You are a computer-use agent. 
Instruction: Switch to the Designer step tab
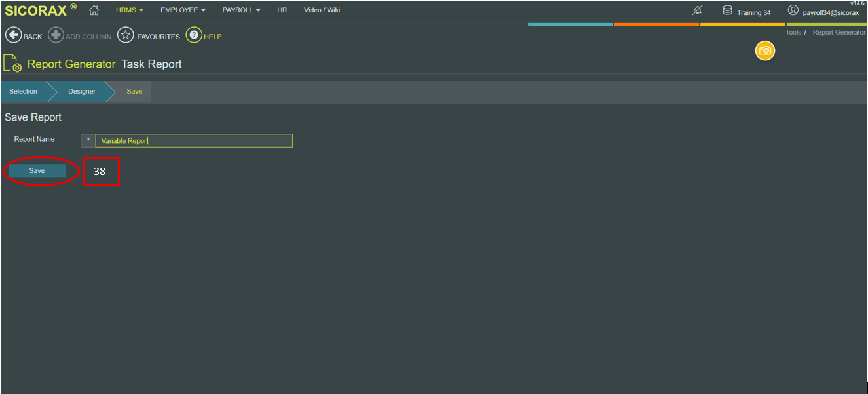(x=82, y=91)
